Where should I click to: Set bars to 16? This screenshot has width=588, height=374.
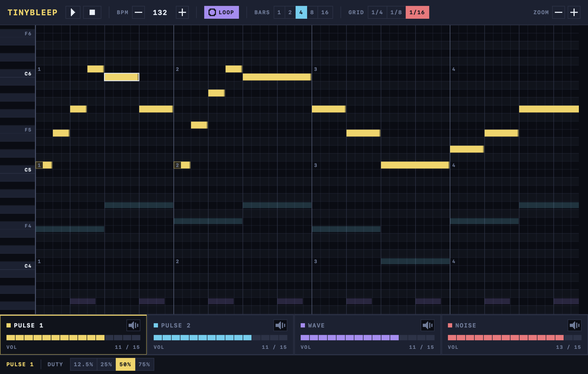[x=325, y=12]
